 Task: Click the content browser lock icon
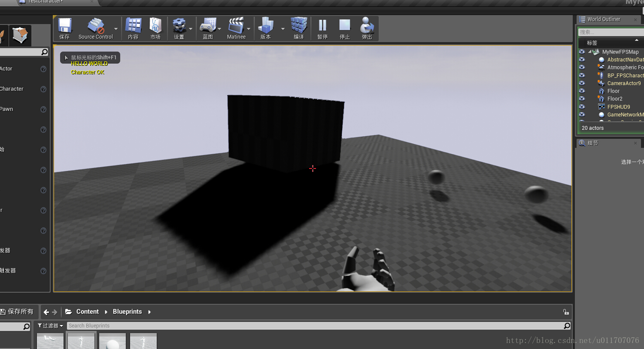click(x=566, y=312)
